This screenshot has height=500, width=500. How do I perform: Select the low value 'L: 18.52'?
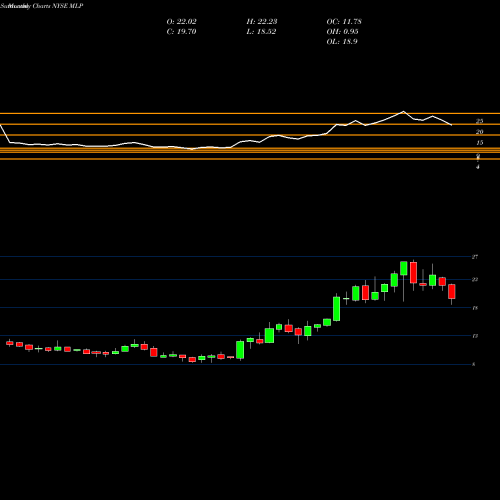coord(261,32)
